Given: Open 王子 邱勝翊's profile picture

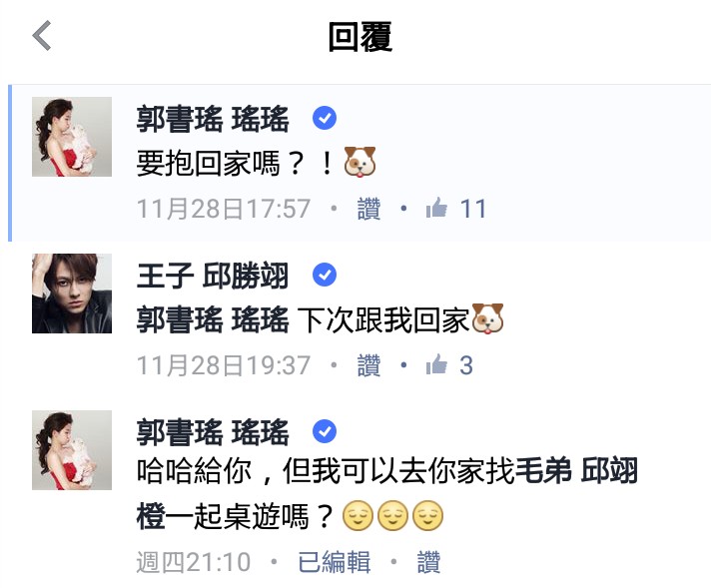Looking at the screenshot, I should coord(72,294).
